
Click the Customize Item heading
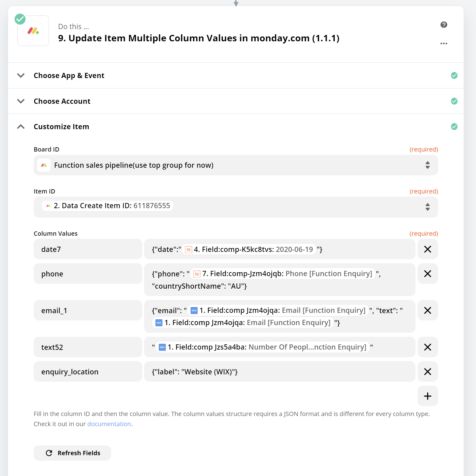pos(61,127)
